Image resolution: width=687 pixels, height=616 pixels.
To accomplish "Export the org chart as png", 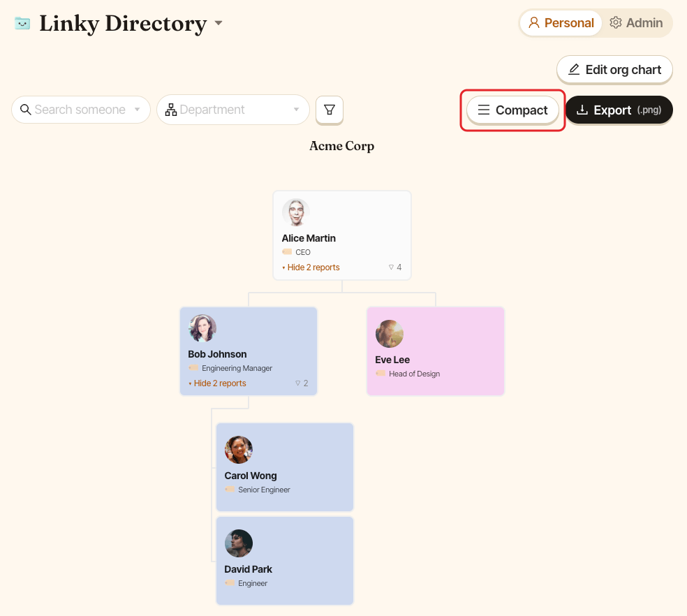I will pyautogui.click(x=619, y=110).
